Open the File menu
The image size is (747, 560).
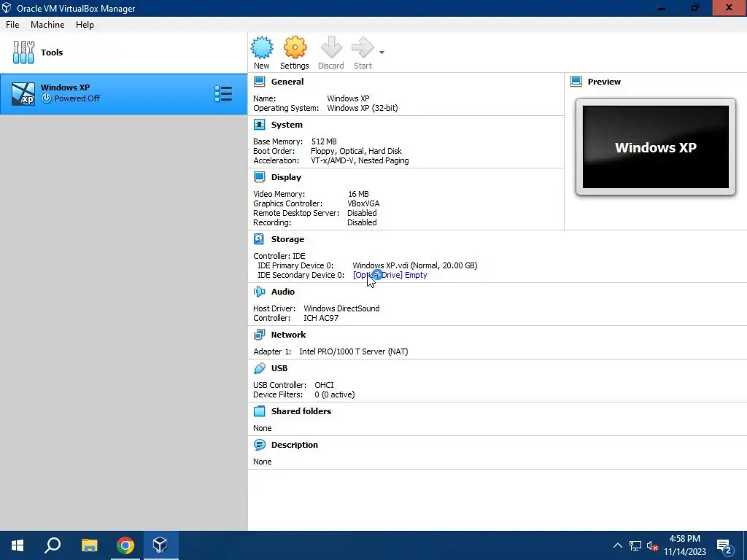coord(12,25)
